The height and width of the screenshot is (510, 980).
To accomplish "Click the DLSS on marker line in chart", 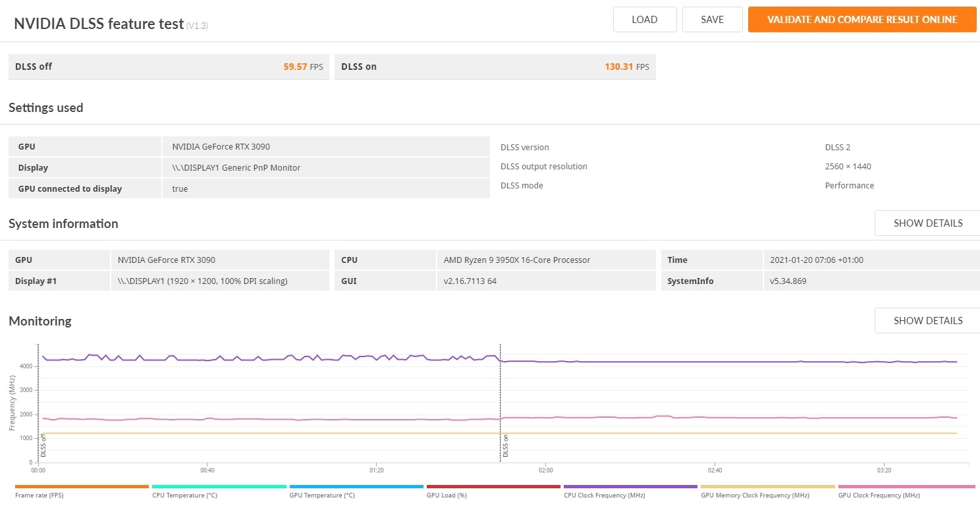I will pyautogui.click(x=500, y=403).
